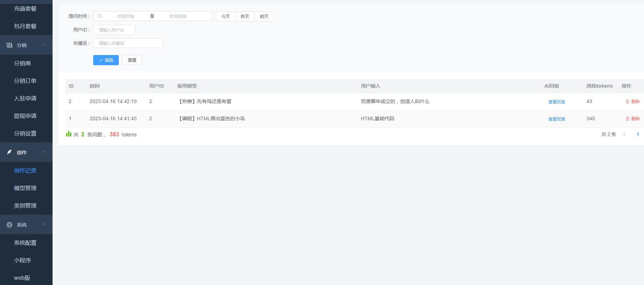Focus the 关键词 keyword input field

click(128, 43)
